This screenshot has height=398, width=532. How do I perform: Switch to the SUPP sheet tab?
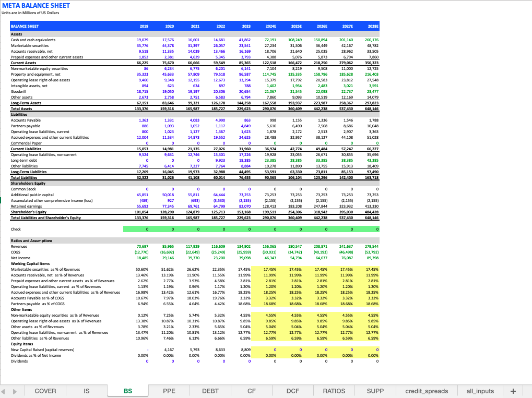[375, 391]
